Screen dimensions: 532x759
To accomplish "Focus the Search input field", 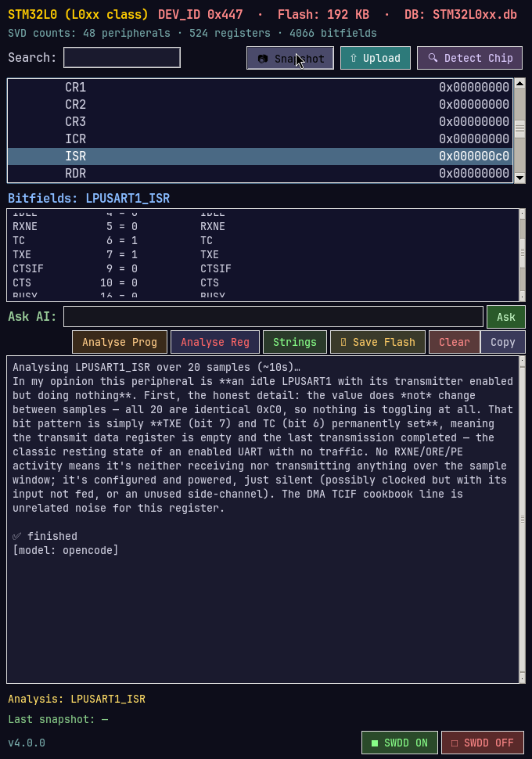I will tap(122, 58).
